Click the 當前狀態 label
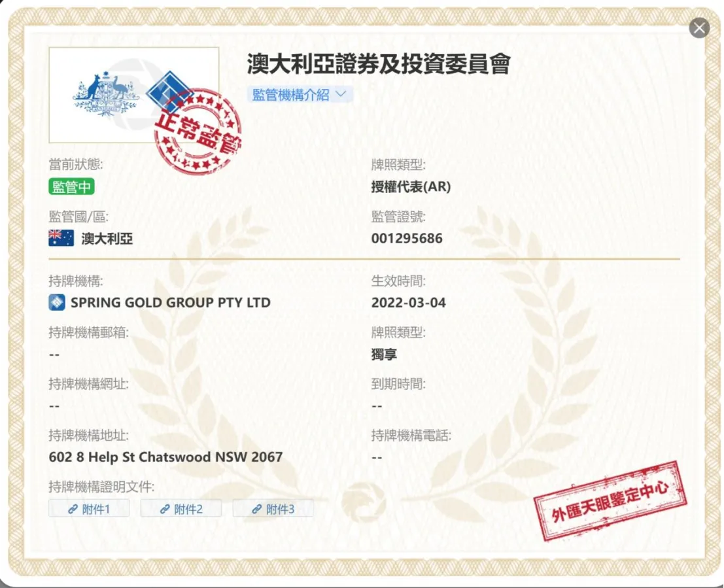The width and height of the screenshot is (724, 588). pyautogui.click(x=76, y=164)
